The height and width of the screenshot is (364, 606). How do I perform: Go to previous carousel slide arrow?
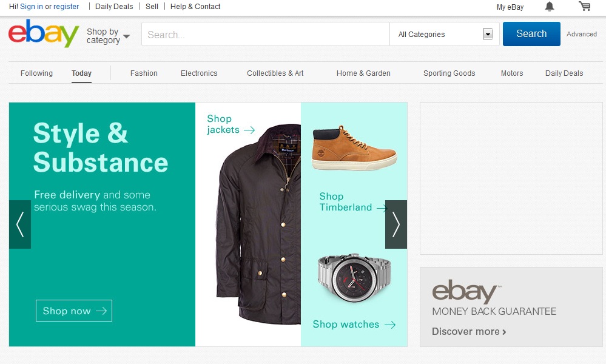20,224
